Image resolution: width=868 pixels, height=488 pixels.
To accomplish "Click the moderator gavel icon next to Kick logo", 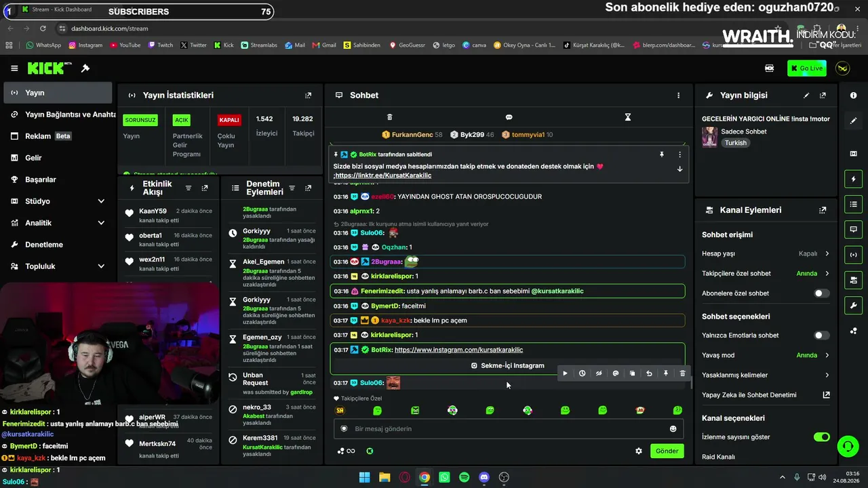I will (85, 68).
